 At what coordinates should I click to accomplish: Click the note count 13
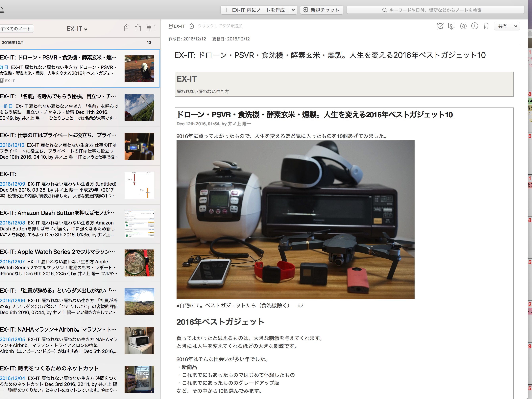tap(149, 43)
